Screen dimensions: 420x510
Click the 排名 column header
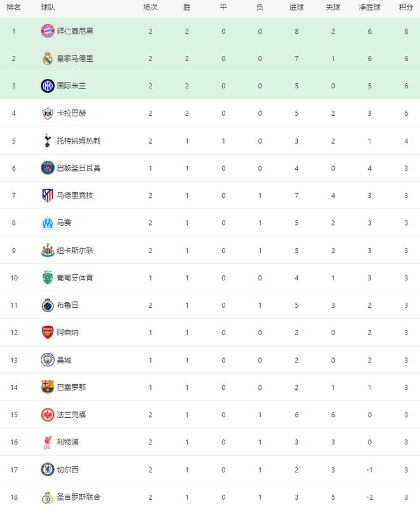[14, 7]
